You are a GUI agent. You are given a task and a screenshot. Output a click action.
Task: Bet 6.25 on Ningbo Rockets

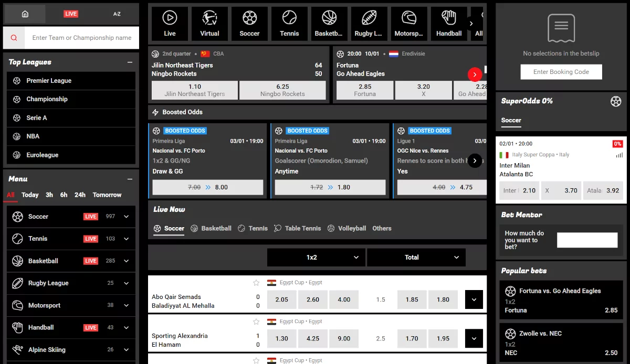point(282,90)
